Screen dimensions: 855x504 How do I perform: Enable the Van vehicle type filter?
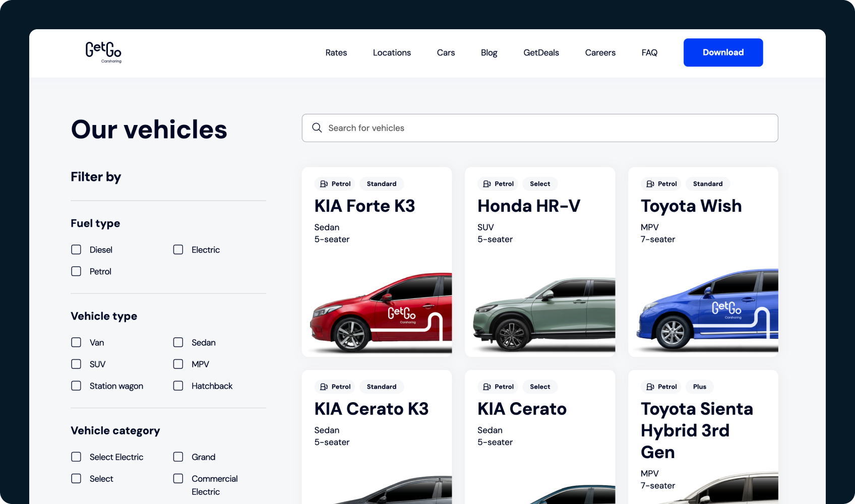(x=76, y=342)
